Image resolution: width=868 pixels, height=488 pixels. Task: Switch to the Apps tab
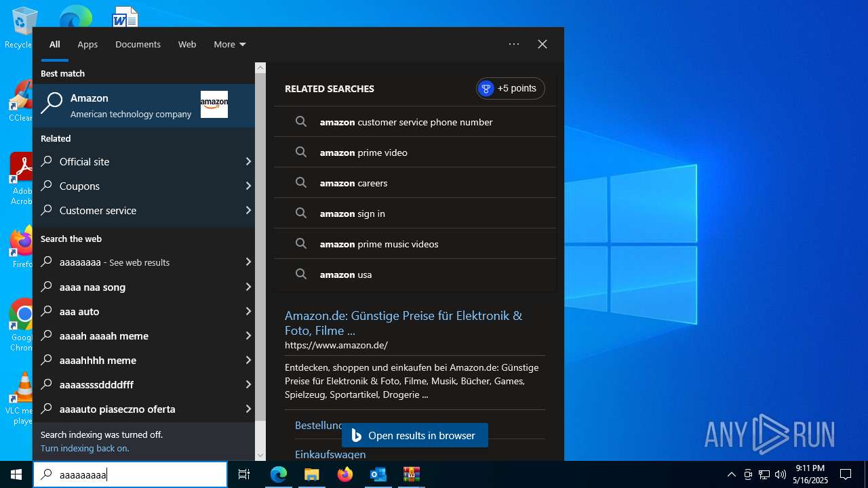pyautogui.click(x=87, y=44)
